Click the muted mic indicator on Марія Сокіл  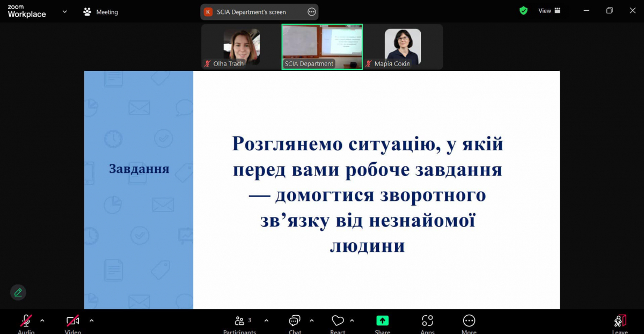pyautogui.click(x=369, y=63)
